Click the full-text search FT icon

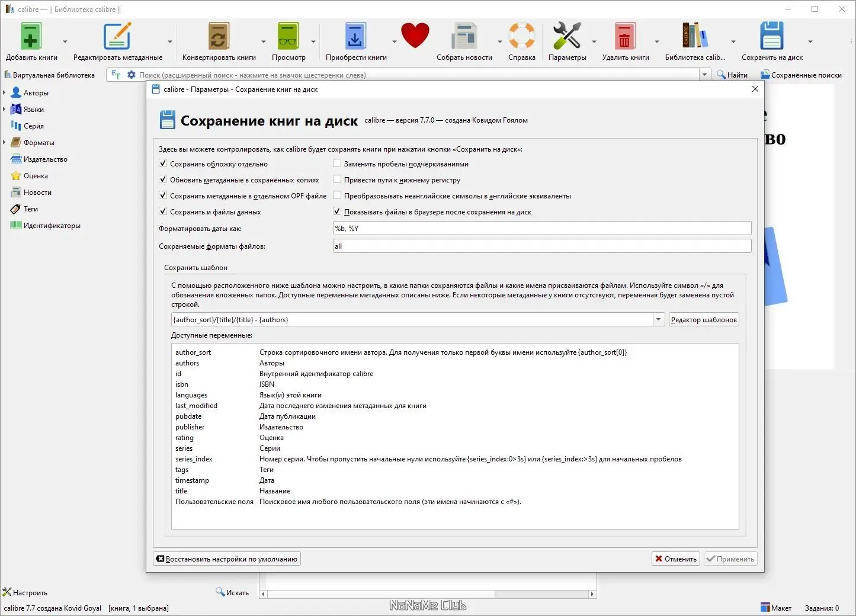[116, 75]
